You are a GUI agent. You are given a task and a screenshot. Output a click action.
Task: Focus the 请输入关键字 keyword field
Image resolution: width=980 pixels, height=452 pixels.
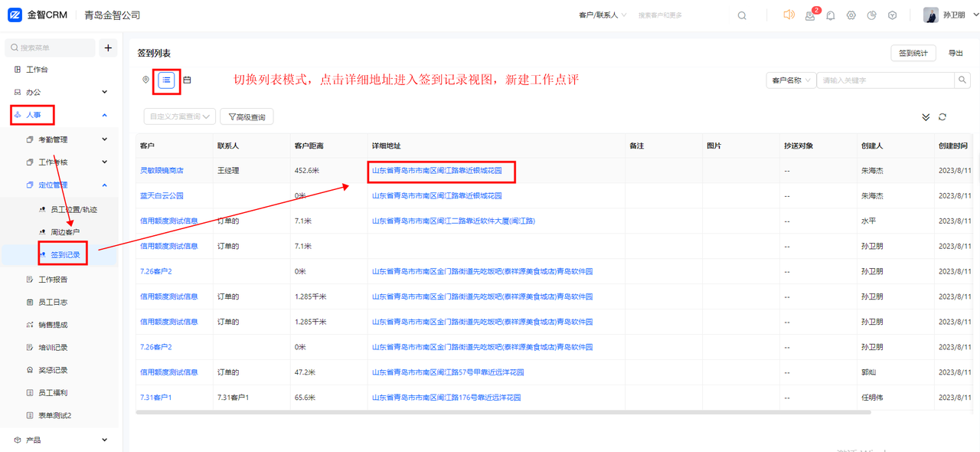click(x=886, y=80)
